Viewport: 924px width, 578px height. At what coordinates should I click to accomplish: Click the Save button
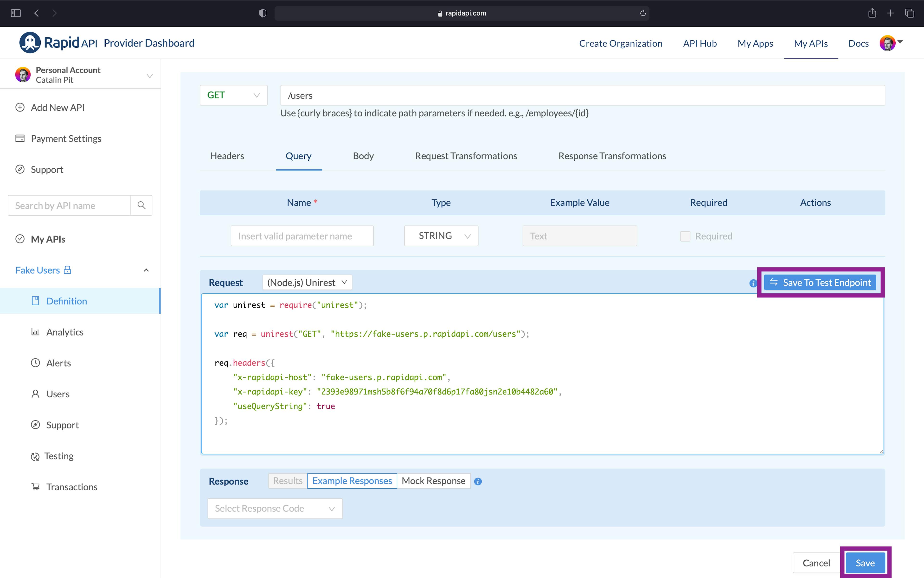click(x=865, y=563)
